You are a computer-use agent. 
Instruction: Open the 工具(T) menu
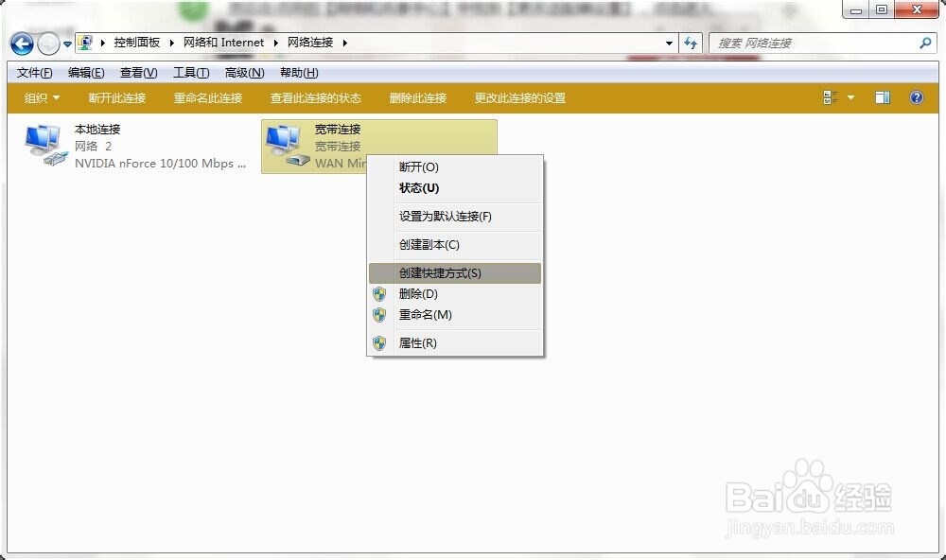pos(190,72)
